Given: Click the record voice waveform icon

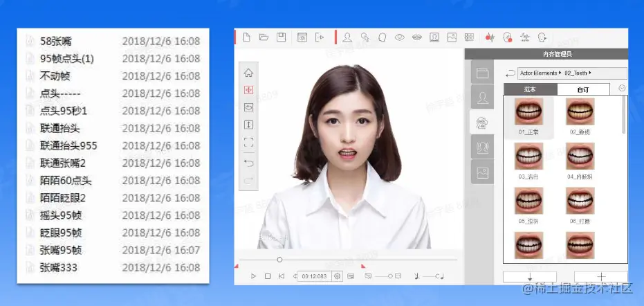Looking at the screenshot, I should click(x=490, y=37).
